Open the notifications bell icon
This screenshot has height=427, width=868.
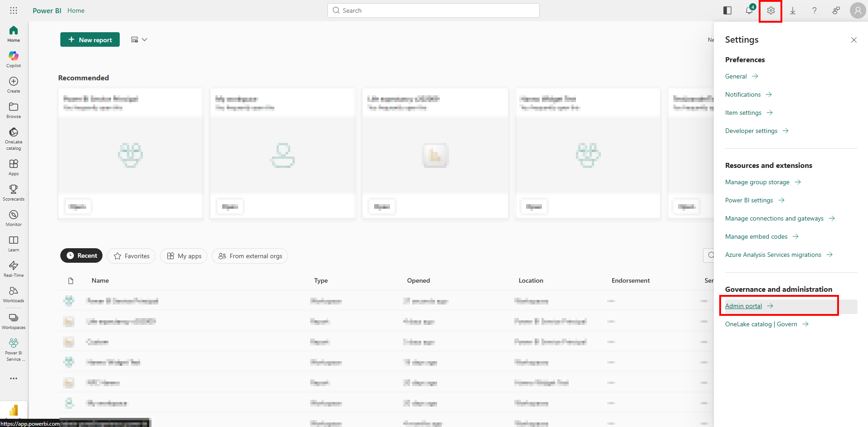[749, 10]
